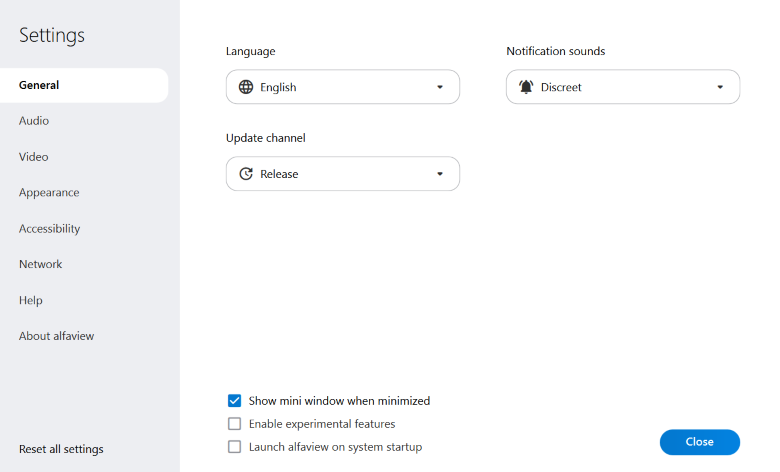Click Reset all settings
Screen dimensions: 780x472
click(x=61, y=449)
